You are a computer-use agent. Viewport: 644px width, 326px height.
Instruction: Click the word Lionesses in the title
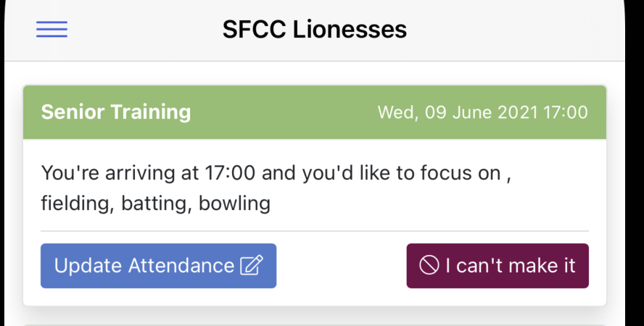point(350,30)
